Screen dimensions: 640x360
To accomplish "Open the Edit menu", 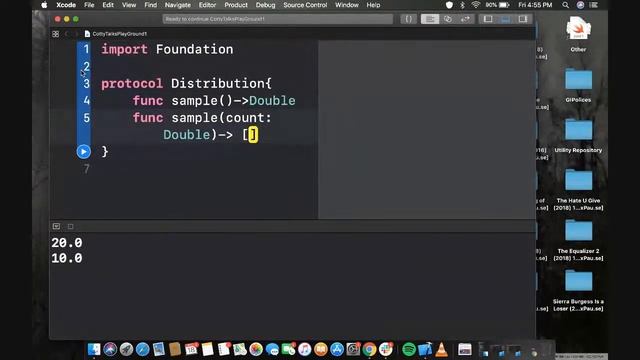I will (x=108, y=5).
